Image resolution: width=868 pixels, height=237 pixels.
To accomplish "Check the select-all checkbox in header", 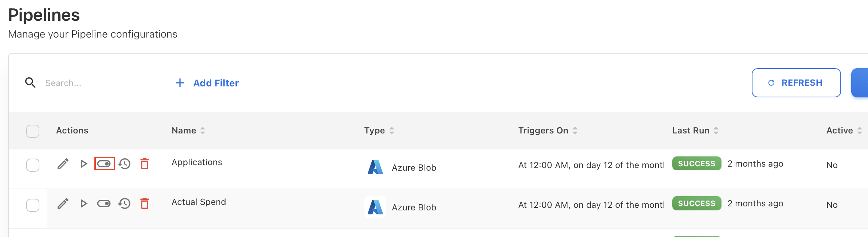I will pos(33,131).
